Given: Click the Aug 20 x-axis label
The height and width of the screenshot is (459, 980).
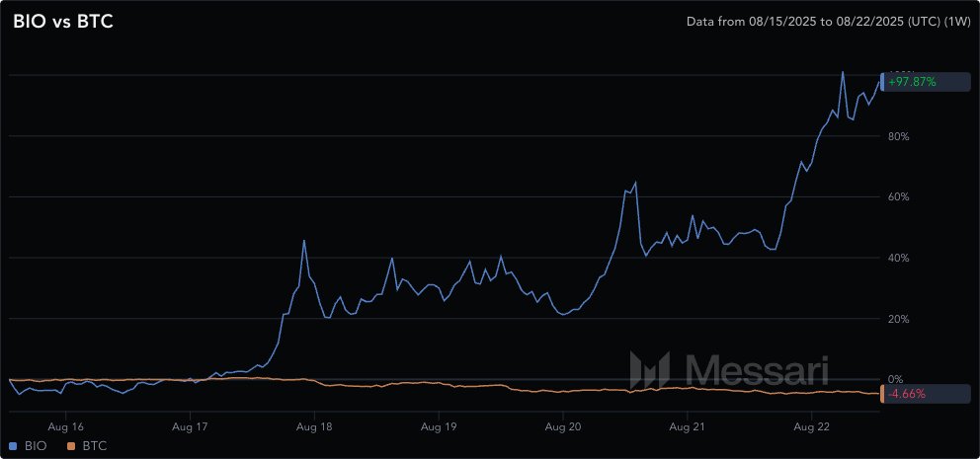Looking at the screenshot, I should click(x=562, y=427).
